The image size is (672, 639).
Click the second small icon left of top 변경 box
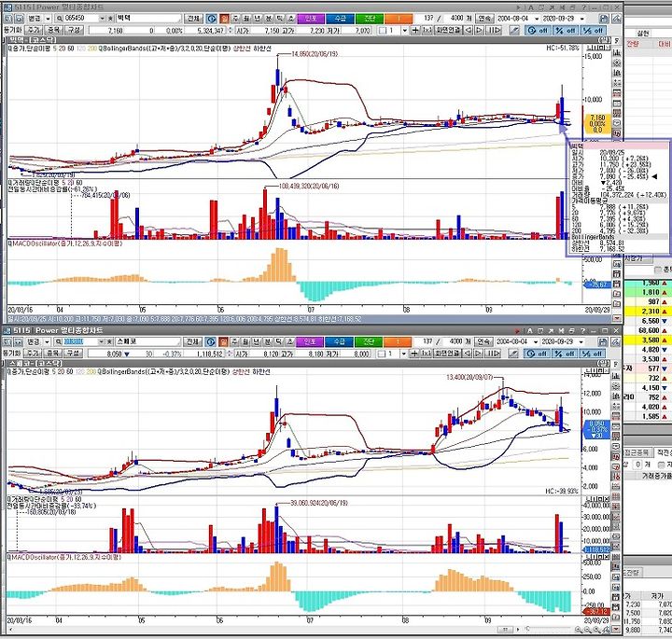click(20, 19)
